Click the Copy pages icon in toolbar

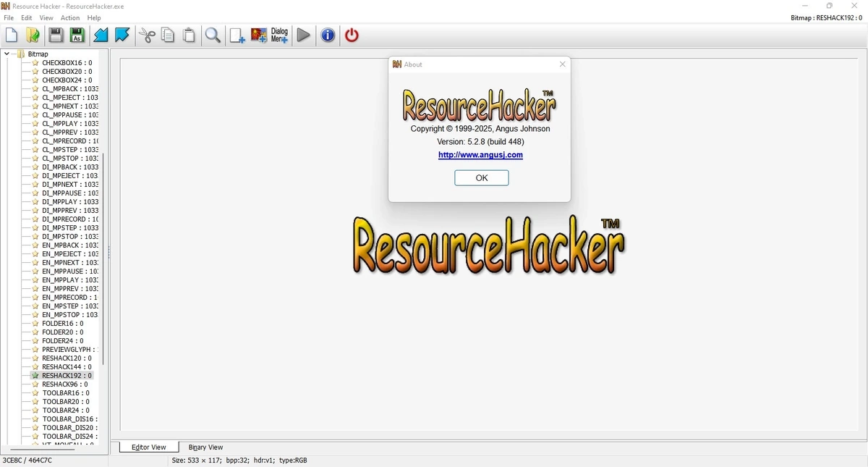point(168,35)
